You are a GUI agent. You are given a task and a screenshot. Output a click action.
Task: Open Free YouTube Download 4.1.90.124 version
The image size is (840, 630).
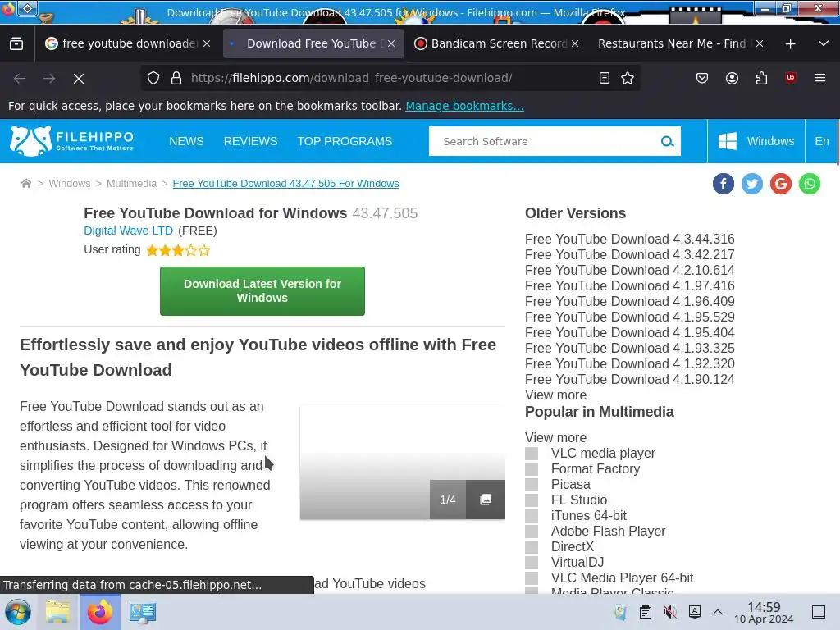[x=629, y=379]
